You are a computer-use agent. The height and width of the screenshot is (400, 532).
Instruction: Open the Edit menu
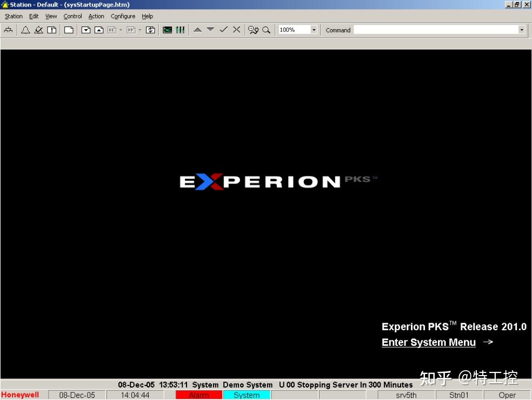34,16
